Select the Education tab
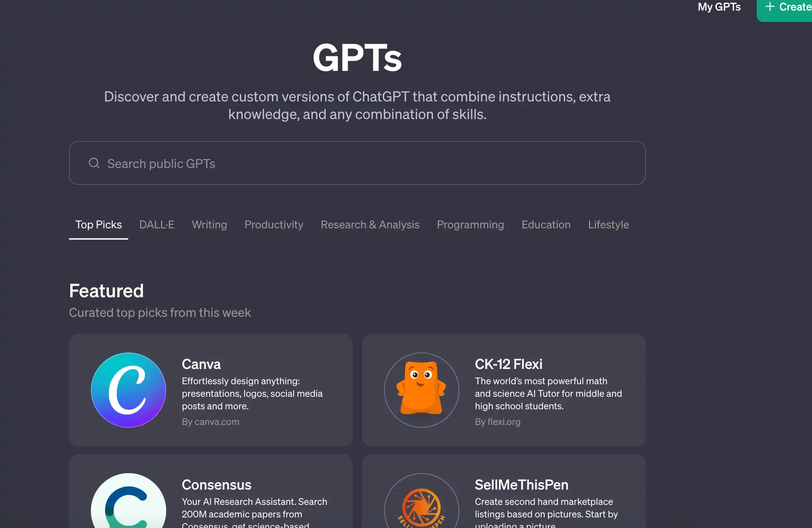This screenshot has height=528, width=812. click(545, 224)
